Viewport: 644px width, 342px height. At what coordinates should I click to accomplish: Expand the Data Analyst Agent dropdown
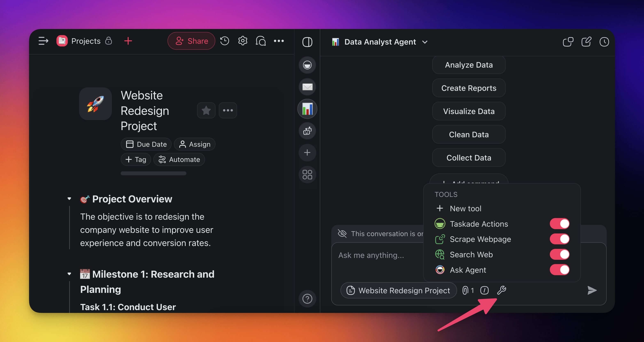pyautogui.click(x=425, y=42)
